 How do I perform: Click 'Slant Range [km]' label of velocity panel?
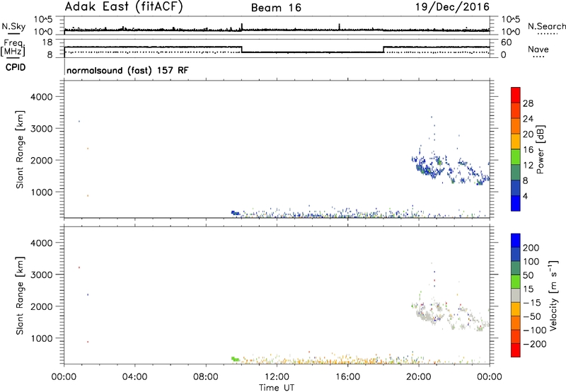20,296
